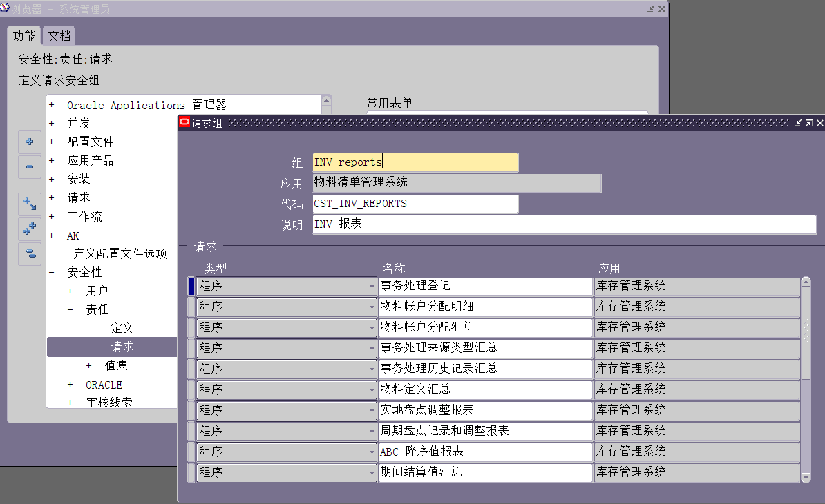Open 类型 dropdown for 事务处理来源类型汇总 row
This screenshot has height=504, width=825.
(x=372, y=349)
